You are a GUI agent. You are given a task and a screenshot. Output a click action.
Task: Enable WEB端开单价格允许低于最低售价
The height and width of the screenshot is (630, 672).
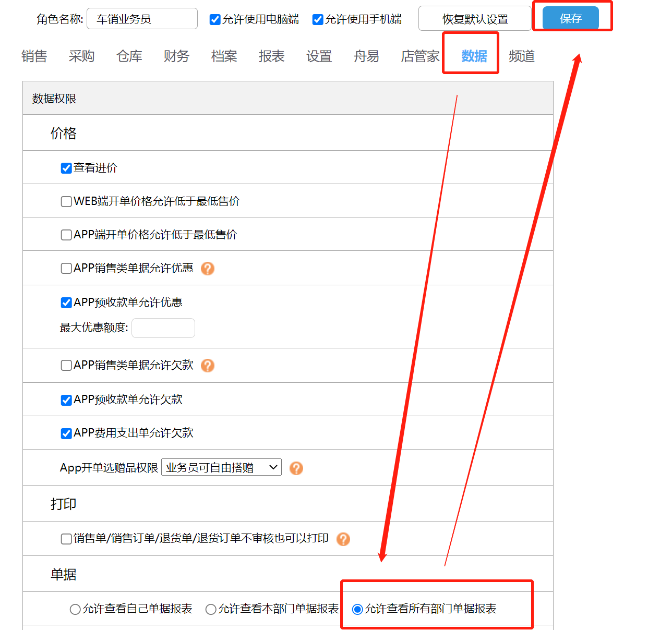click(x=66, y=201)
